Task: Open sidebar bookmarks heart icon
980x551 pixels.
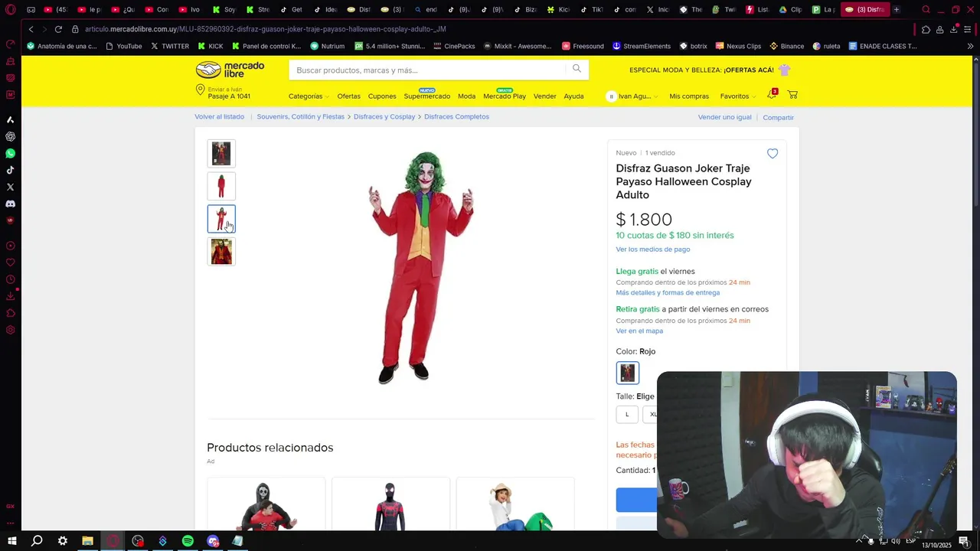Action: [10, 262]
